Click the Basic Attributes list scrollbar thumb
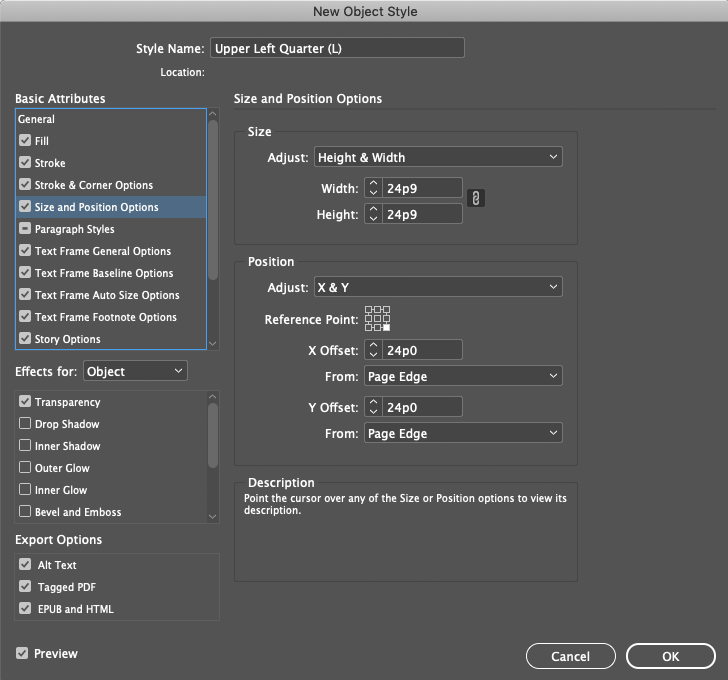Screen dimensions: 728x680 coord(213,200)
